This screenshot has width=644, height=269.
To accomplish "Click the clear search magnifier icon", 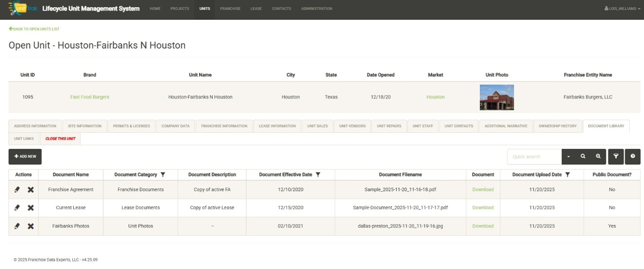I will coord(598,156).
